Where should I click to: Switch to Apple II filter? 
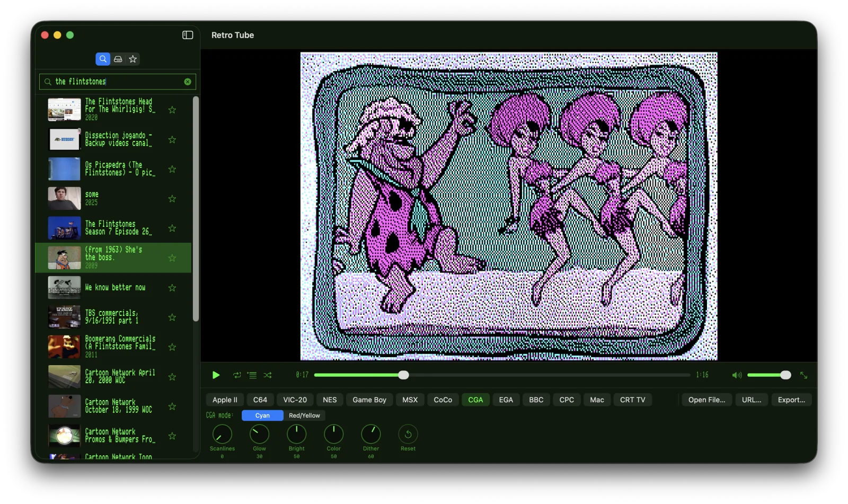tap(225, 400)
